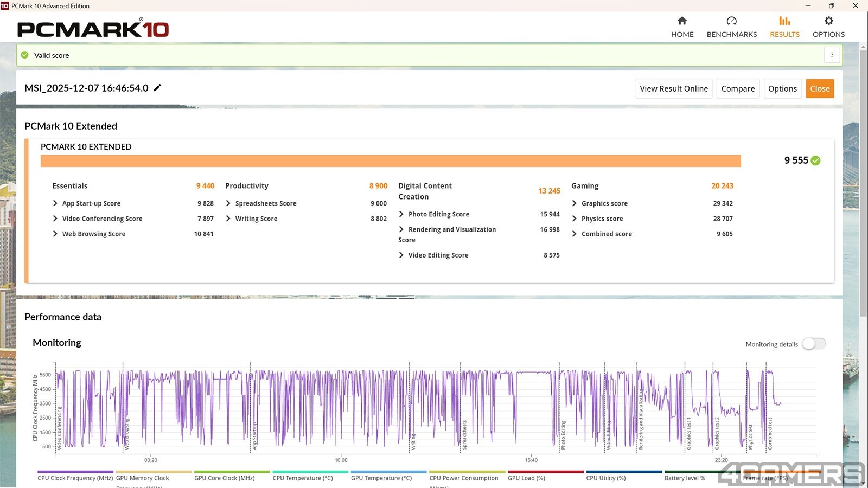
Task: Click the pencil icon to rename result
Action: click(x=157, y=88)
